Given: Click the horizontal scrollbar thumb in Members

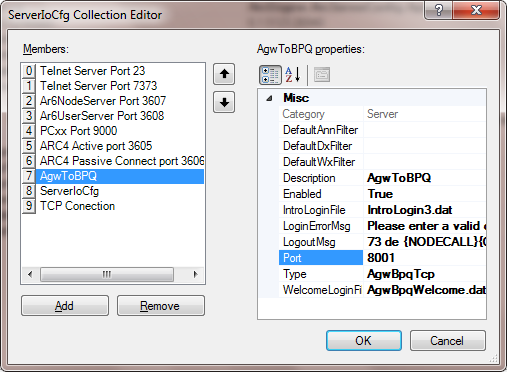Looking at the screenshot, I should coord(107,274).
